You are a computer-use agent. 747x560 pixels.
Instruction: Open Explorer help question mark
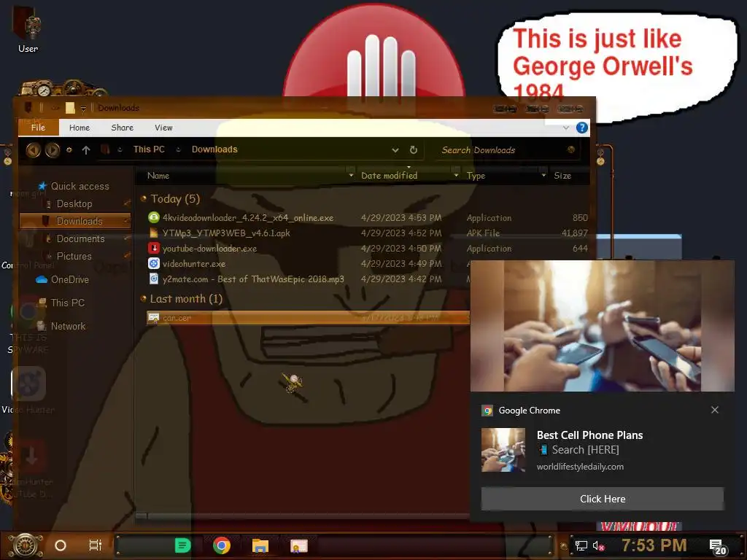click(581, 128)
